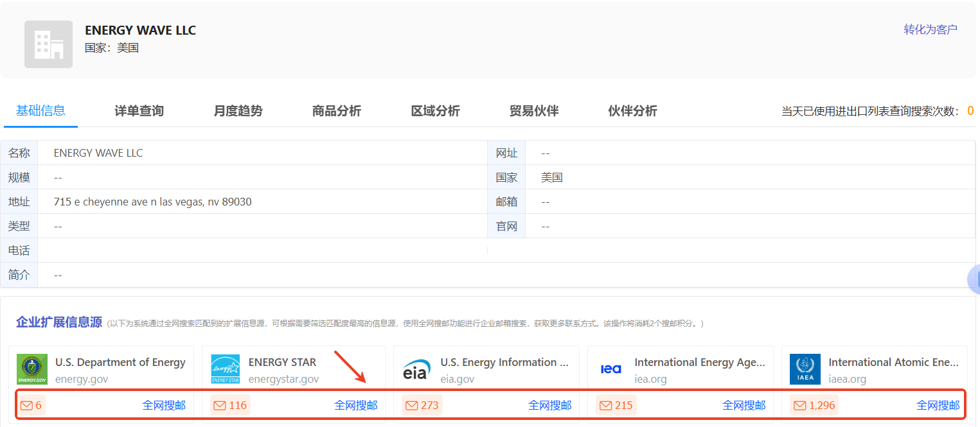The width and height of the screenshot is (980, 427).
Task: Click the IAEA logo icon
Action: [805, 369]
